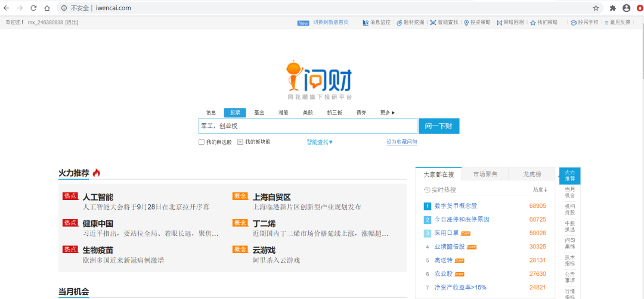Select the 港股 search tab
Screen dimensions: 644x299
[283, 113]
